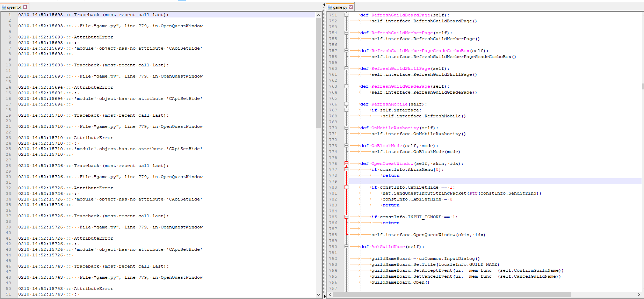
Task: Click AttributeError text on syserr line 5
Action: (x=94, y=37)
